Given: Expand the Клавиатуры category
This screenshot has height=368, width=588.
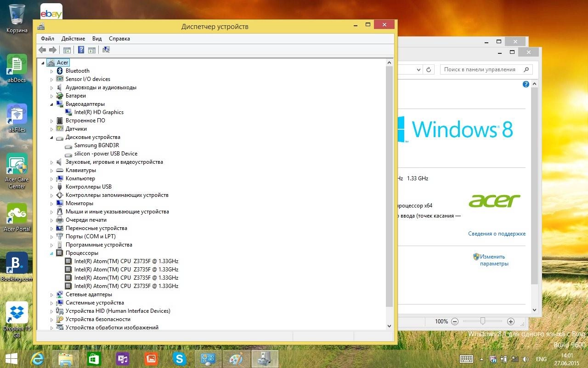Looking at the screenshot, I should (x=52, y=171).
